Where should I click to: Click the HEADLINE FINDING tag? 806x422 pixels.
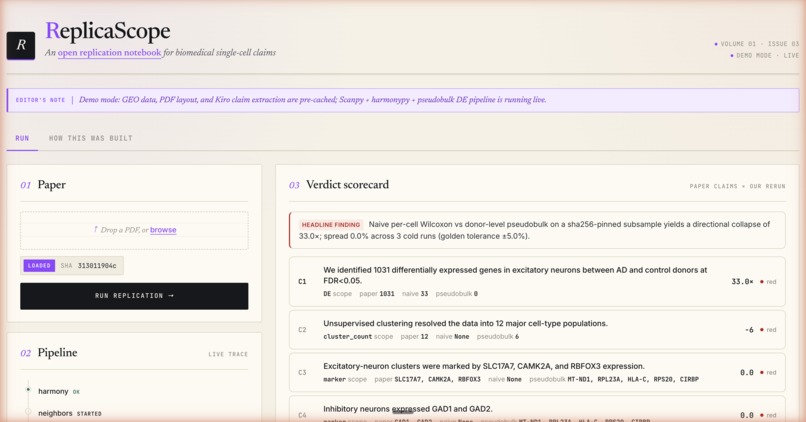(x=331, y=225)
